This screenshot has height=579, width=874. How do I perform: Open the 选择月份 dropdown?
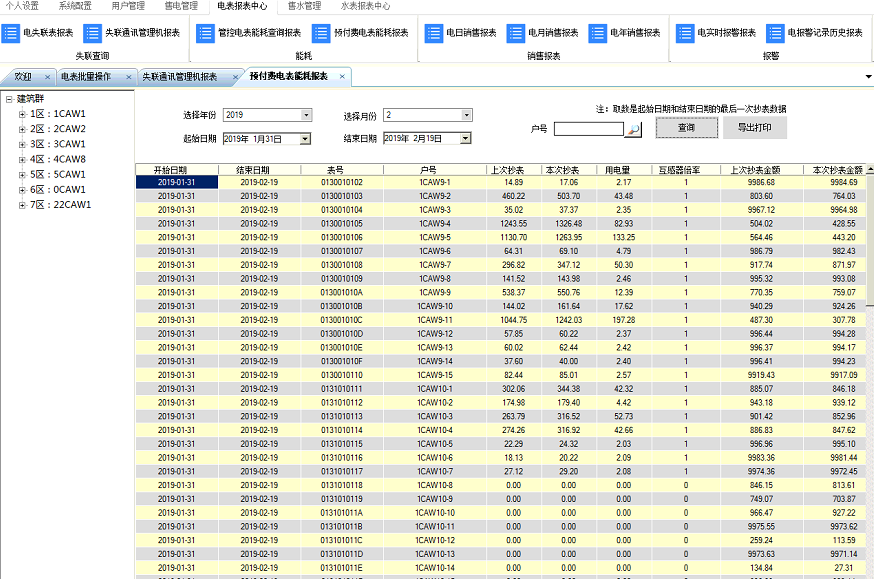(467, 115)
